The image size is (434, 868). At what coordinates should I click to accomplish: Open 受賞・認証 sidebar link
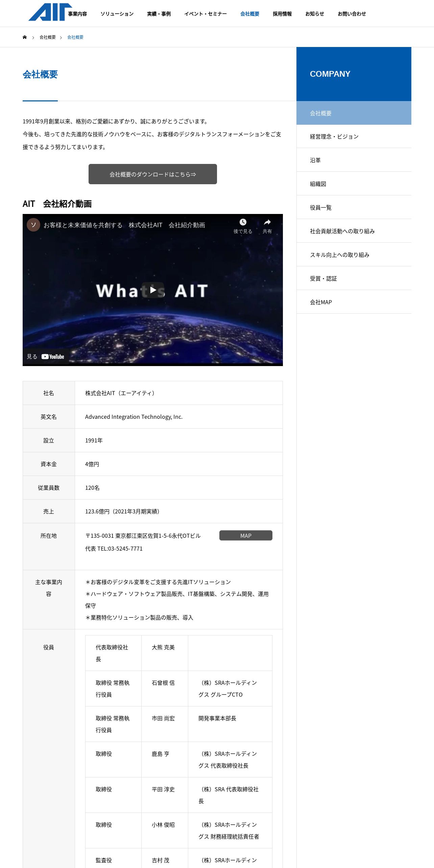(354, 279)
